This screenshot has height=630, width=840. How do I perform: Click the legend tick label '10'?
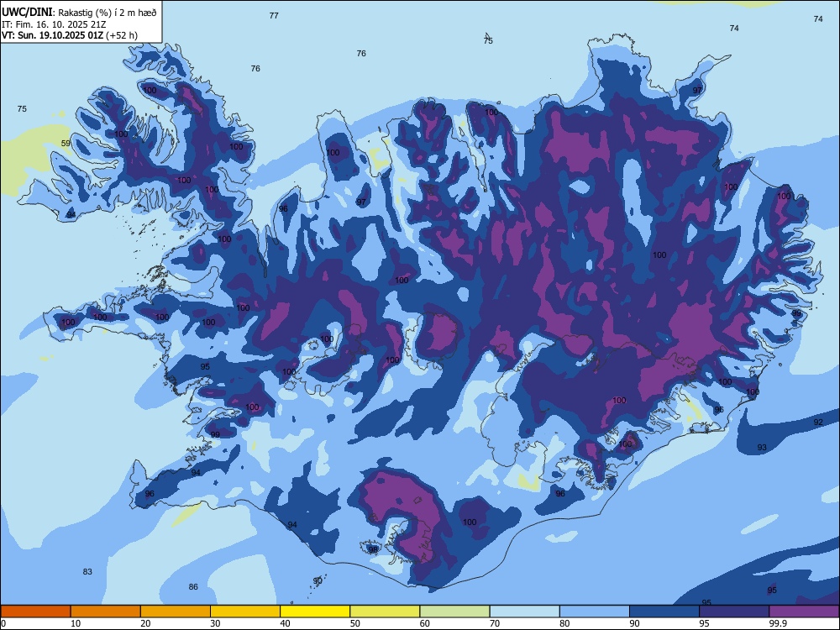[x=76, y=623]
